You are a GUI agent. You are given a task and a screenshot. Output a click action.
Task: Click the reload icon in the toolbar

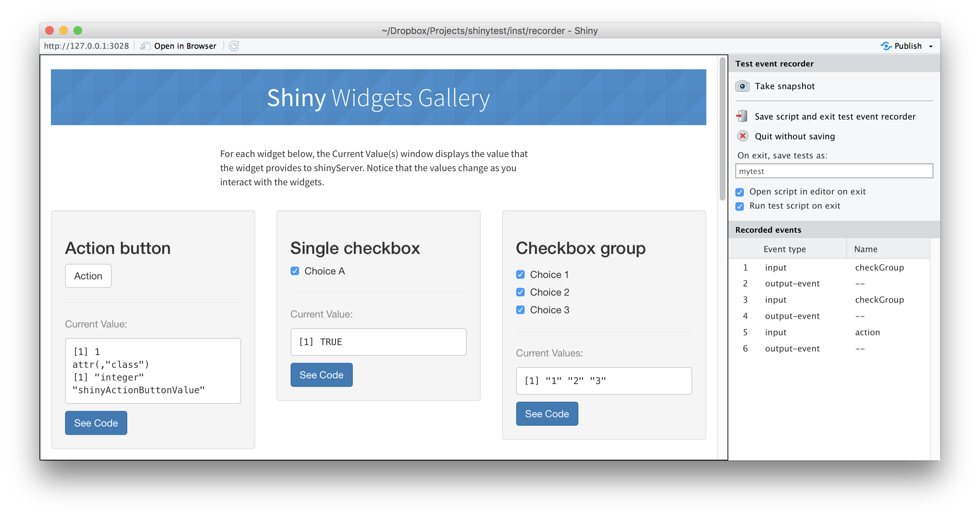(x=234, y=46)
